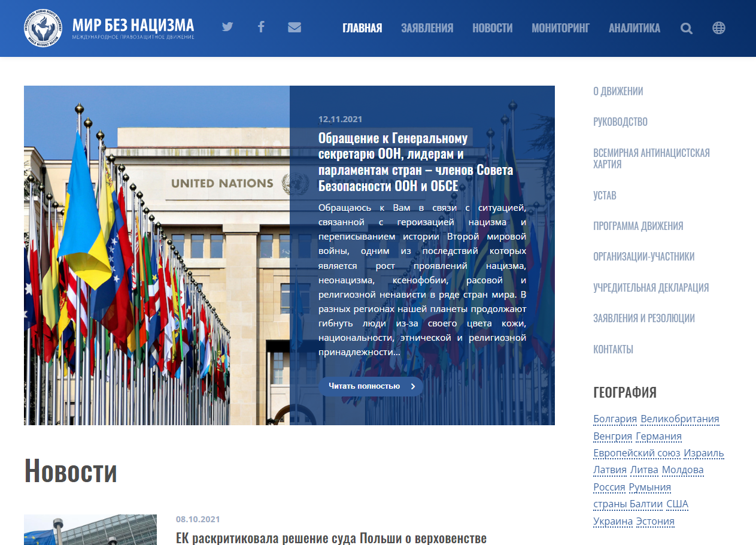Open ВСЕМИРНАЯ АНТИНАЦИСТСКАЯ ХАРТИЯ sidebar link
The width and height of the screenshot is (756, 545).
pos(651,158)
